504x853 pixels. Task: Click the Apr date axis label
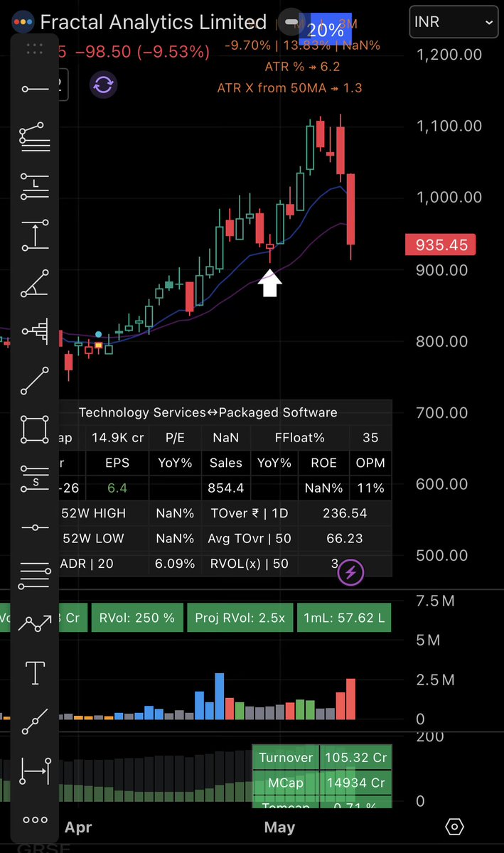pyautogui.click(x=78, y=827)
